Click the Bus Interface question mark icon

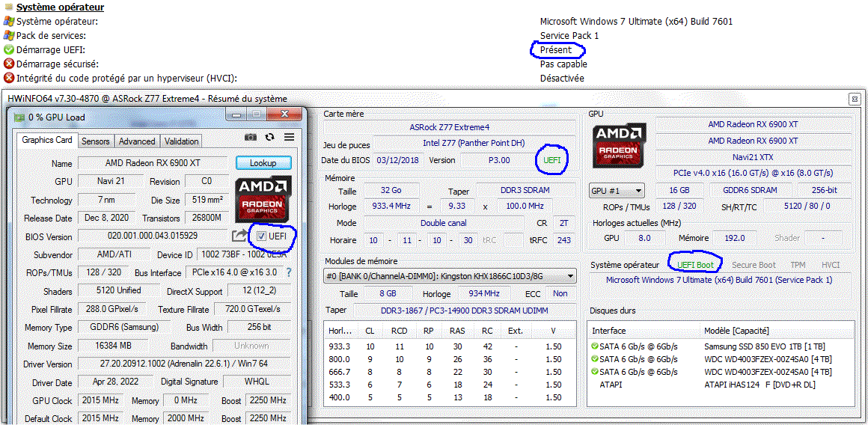288,272
